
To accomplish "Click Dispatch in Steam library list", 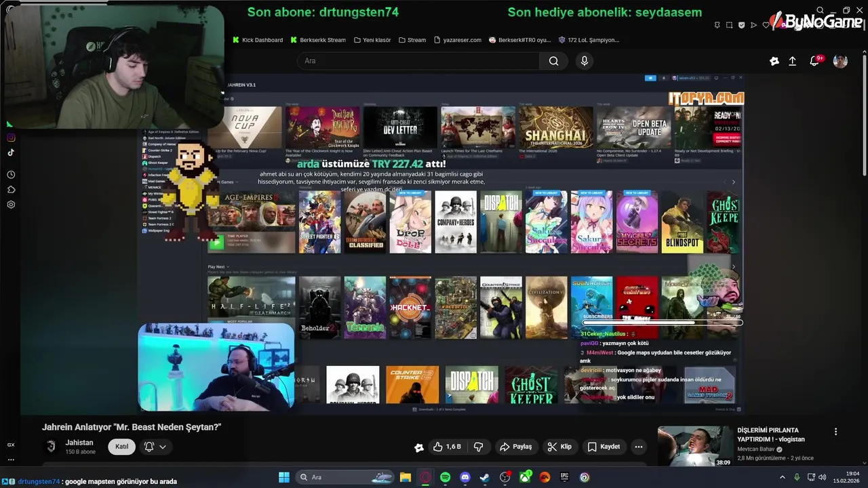I will click(x=155, y=157).
